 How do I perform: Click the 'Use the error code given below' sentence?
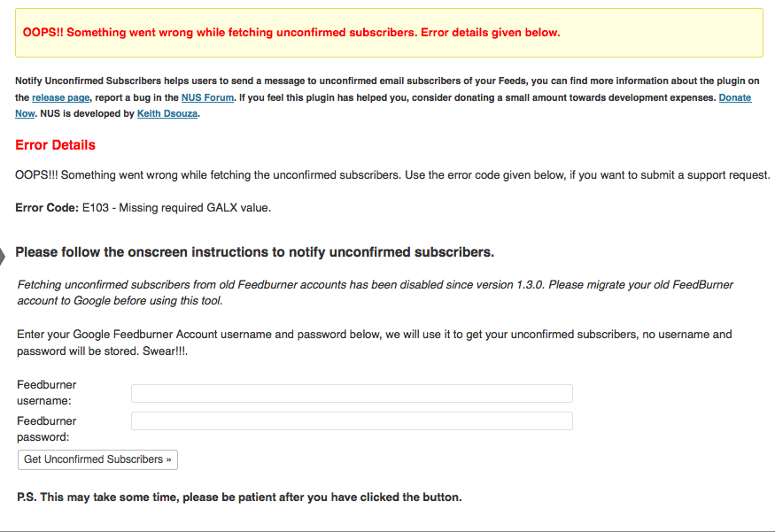click(588, 175)
